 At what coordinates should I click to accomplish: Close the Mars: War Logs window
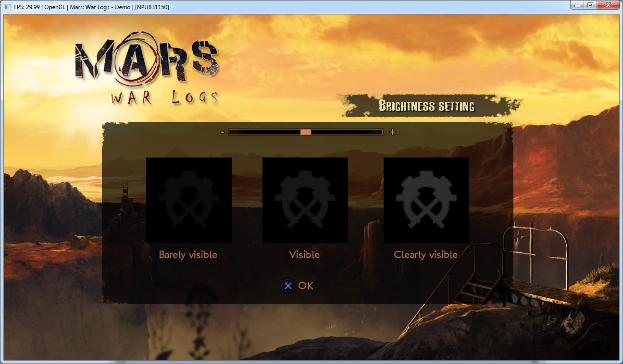pyautogui.click(x=608, y=5)
